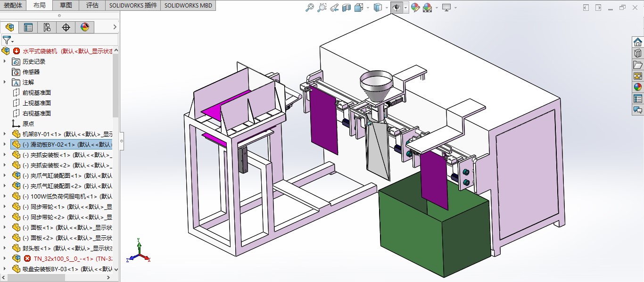Switch to the 布局 tab
This screenshot has height=282, width=644.
pyautogui.click(x=40, y=6)
